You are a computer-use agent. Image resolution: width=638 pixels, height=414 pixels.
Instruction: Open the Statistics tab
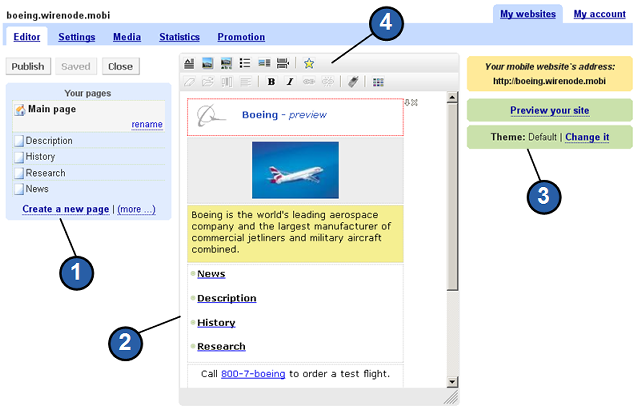click(179, 37)
